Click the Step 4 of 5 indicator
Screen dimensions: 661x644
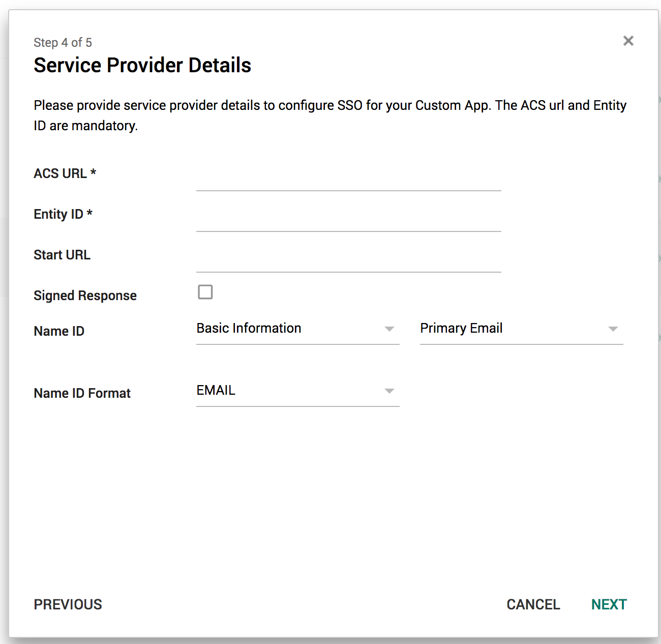pyautogui.click(x=63, y=43)
